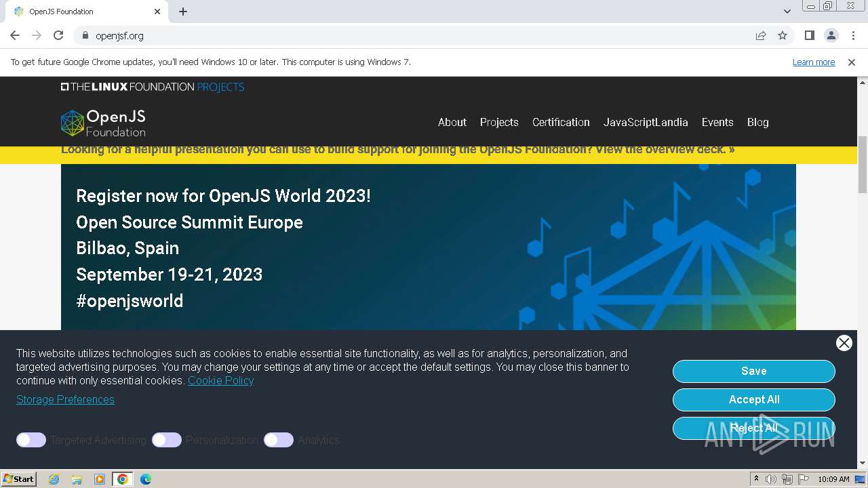Open the About menu
868x488 pixels.
click(452, 122)
